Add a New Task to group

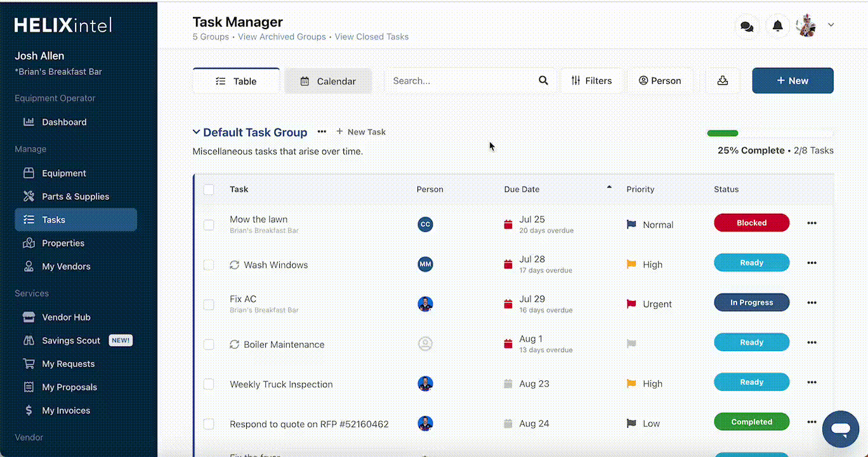[360, 132]
